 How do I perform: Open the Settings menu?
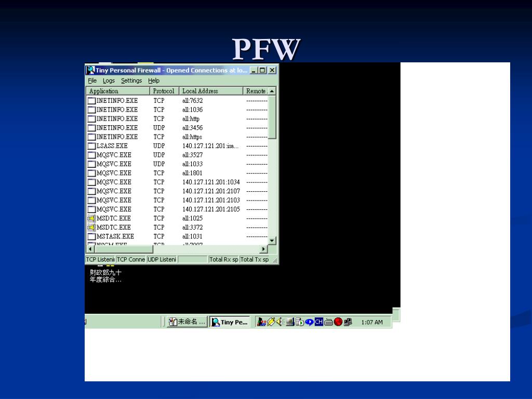pyautogui.click(x=131, y=81)
